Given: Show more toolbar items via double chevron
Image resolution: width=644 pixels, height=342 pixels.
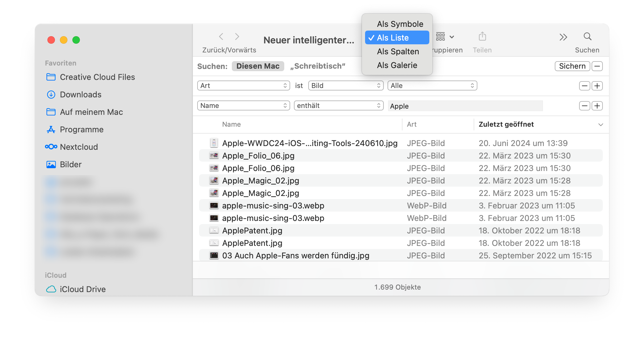Looking at the screenshot, I should click(x=563, y=37).
